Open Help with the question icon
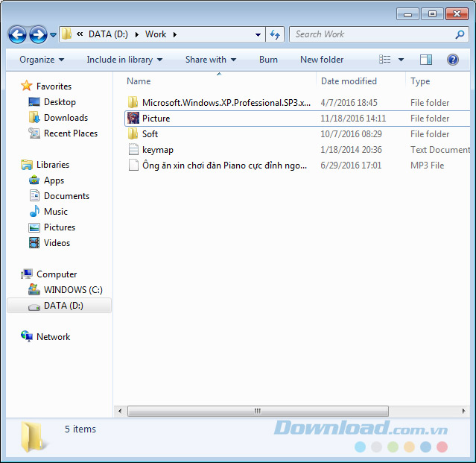Viewport: 476px width, 463px height. click(453, 60)
